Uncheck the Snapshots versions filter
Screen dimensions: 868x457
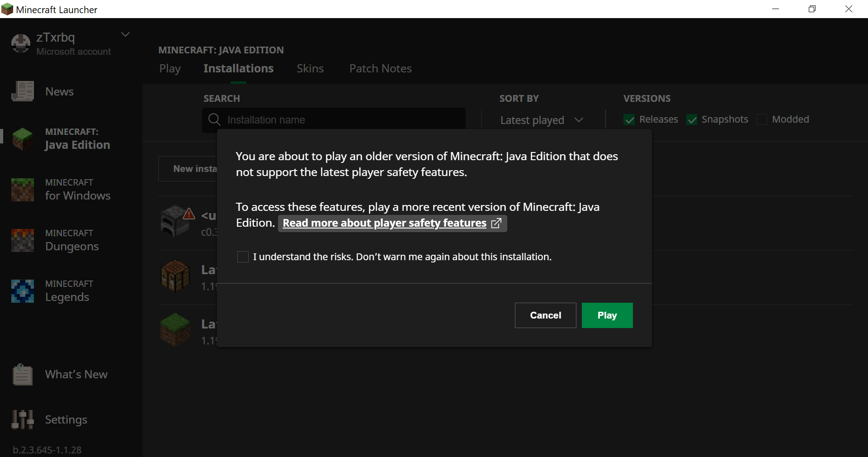pyautogui.click(x=691, y=119)
